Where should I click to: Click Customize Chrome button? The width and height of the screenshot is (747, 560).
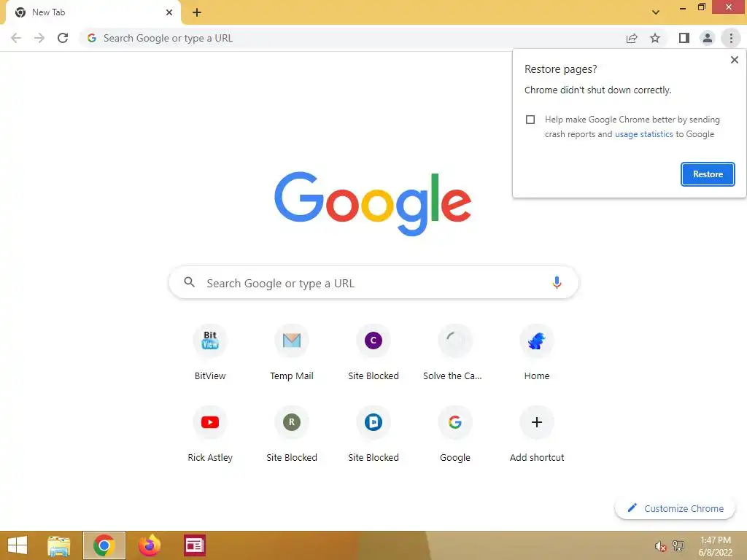675,508
